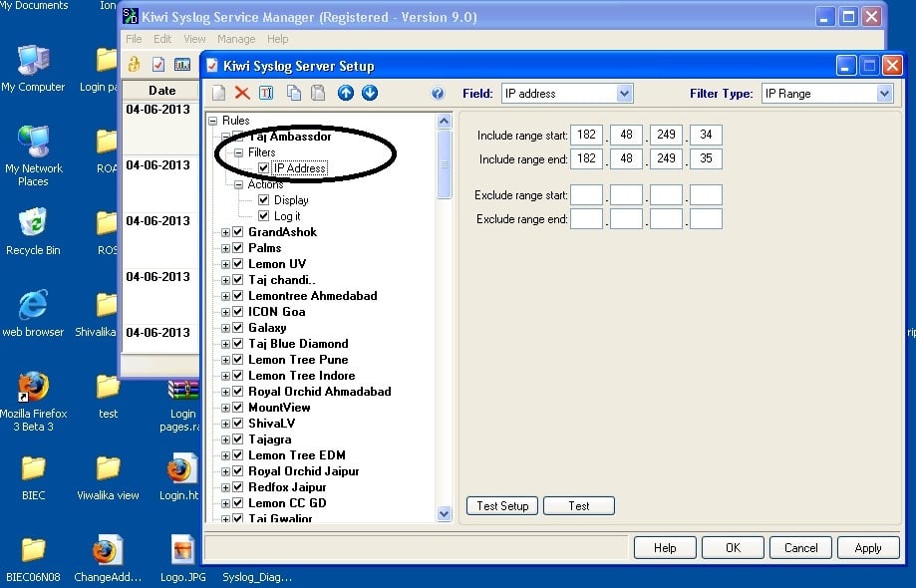Collapse the Rules root node
The image size is (916, 588).
[x=213, y=121]
